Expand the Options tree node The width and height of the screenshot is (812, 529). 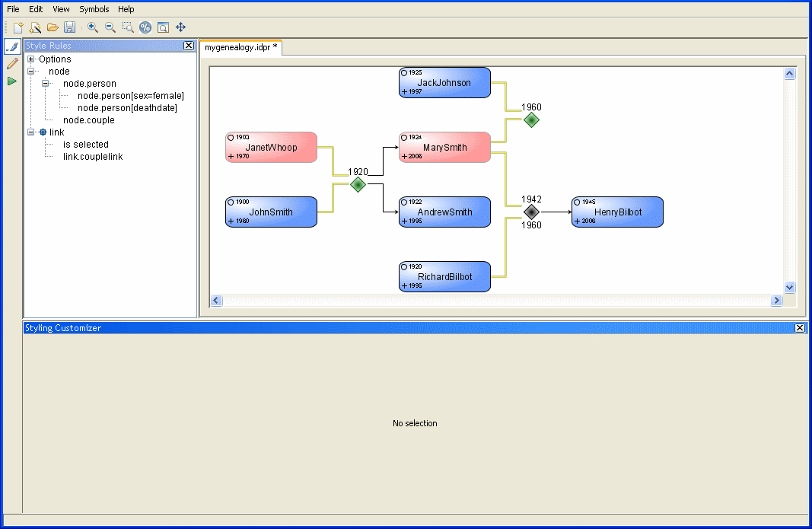(x=31, y=59)
